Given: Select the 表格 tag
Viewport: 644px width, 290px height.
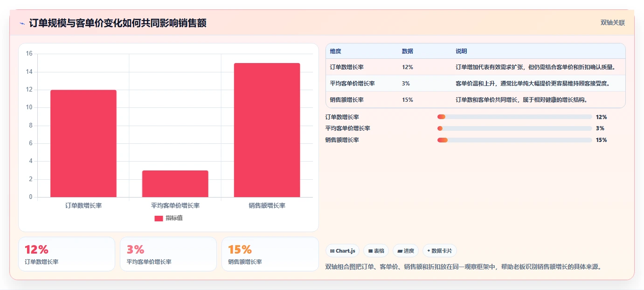Looking at the screenshot, I should coord(376,251).
